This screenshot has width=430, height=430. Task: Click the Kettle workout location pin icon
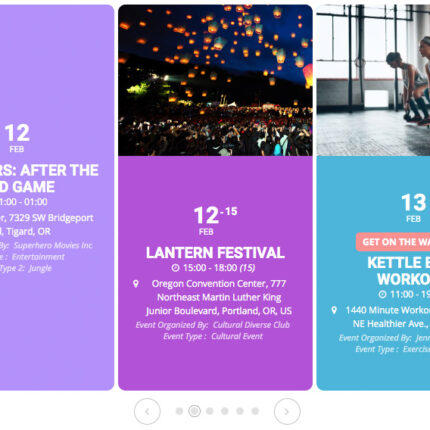click(334, 310)
